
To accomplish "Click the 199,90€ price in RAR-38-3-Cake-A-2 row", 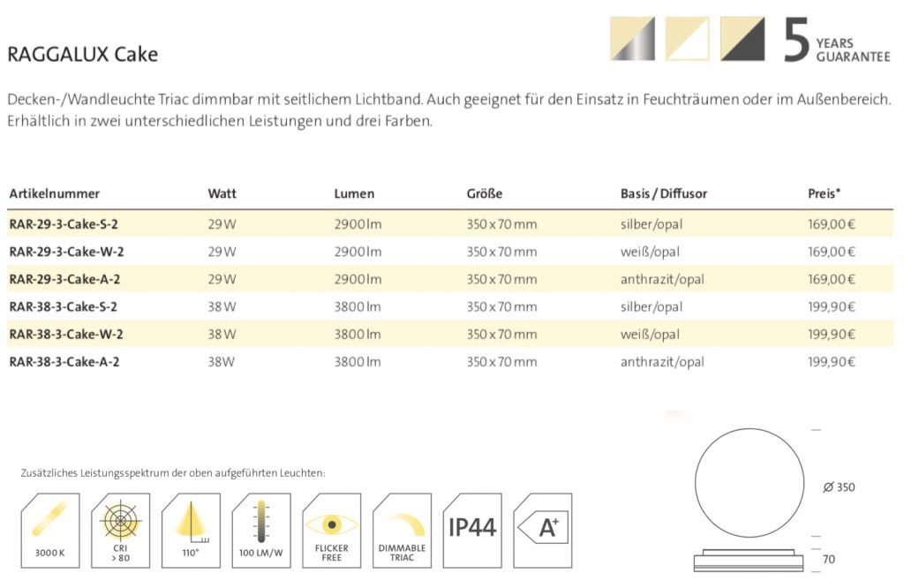I will [832, 362].
